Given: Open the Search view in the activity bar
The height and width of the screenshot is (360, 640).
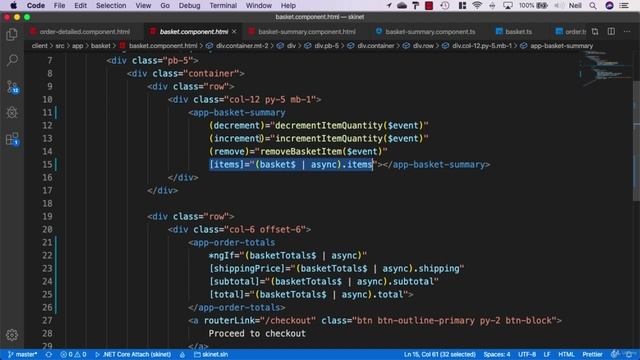Looking at the screenshot, I should [12, 60].
